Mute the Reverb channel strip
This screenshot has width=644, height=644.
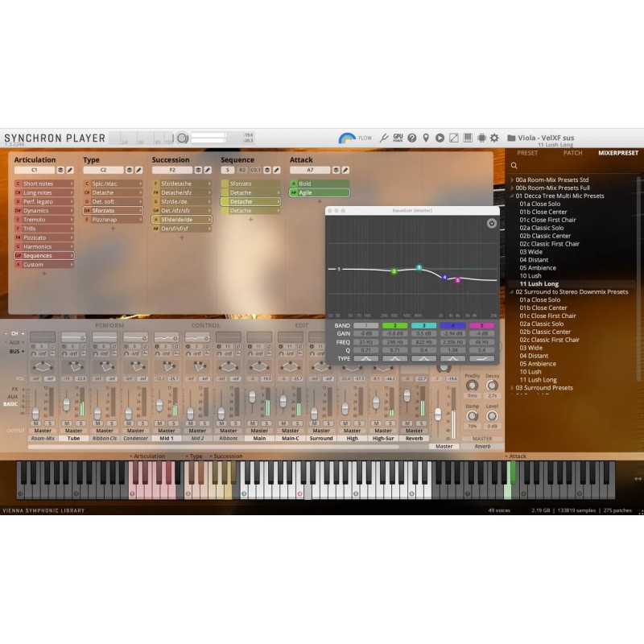pos(407,423)
